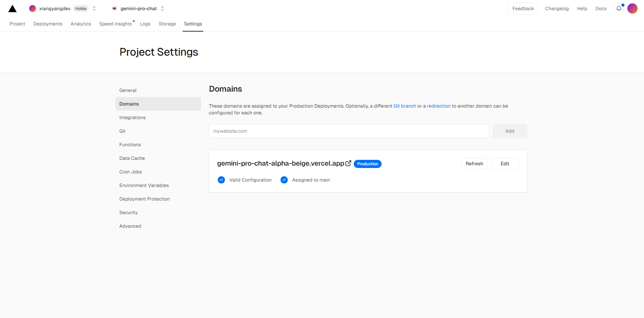Open the domain external link icon

click(348, 163)
